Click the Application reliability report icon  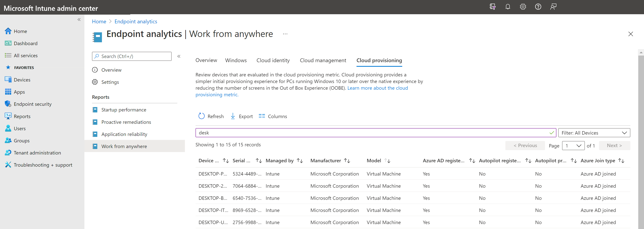95,134
